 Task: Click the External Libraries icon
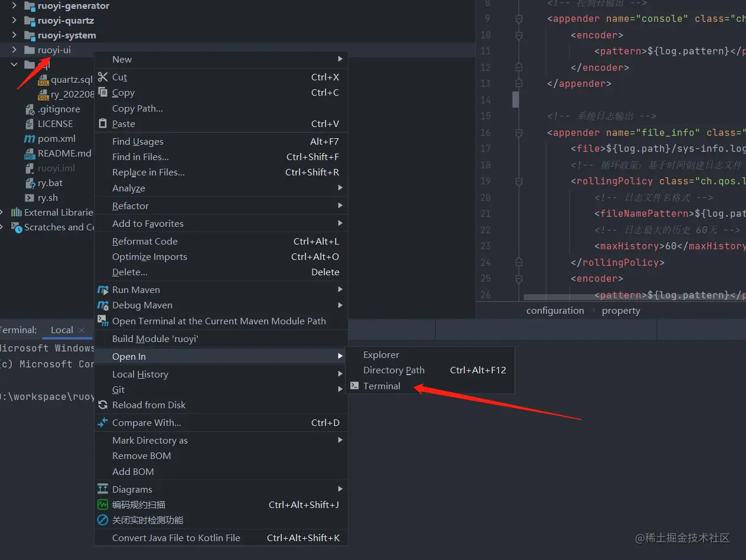pyautogui.click(x=17, y=213)
